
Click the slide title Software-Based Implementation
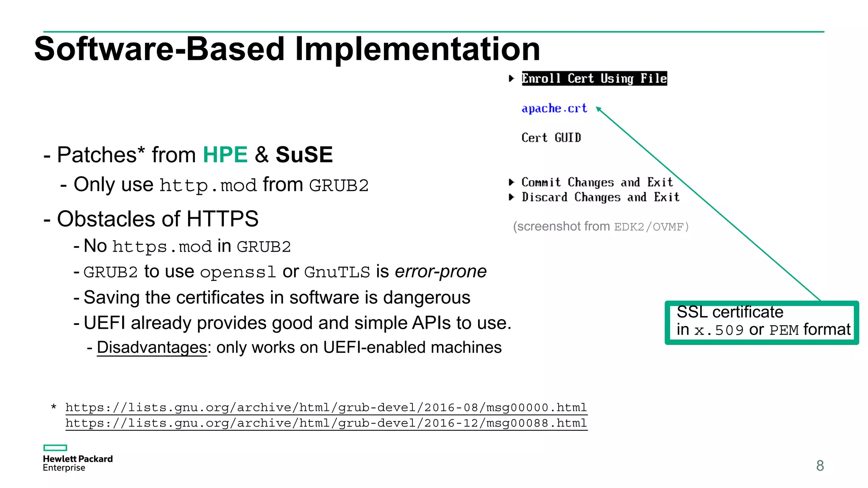point(287,49)
